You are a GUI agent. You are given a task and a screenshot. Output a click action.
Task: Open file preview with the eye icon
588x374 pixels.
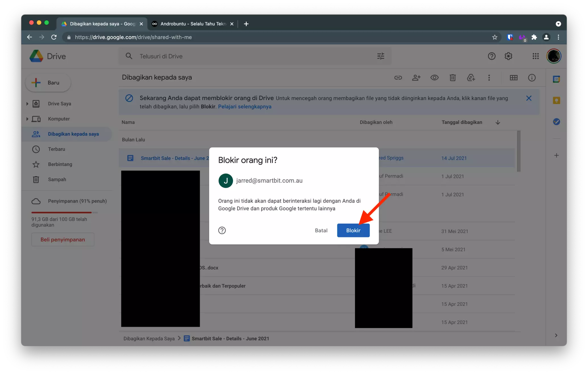coord(434,78)
